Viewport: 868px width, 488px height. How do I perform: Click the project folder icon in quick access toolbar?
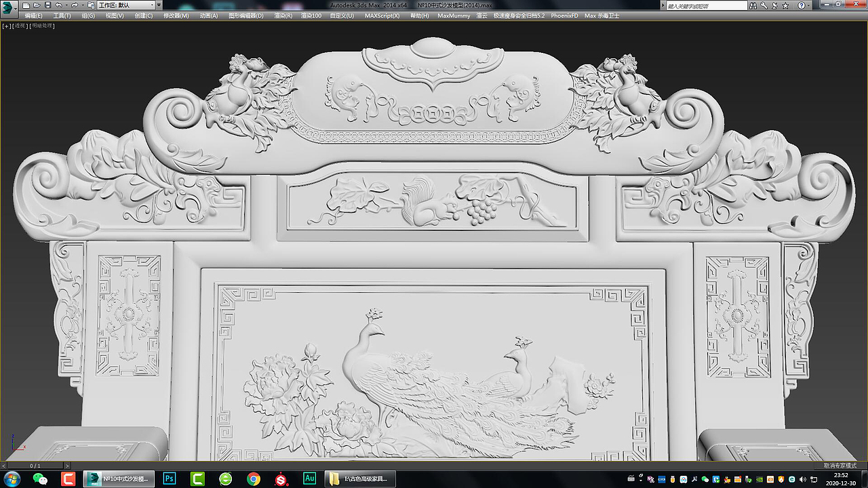tap(91, 5)
